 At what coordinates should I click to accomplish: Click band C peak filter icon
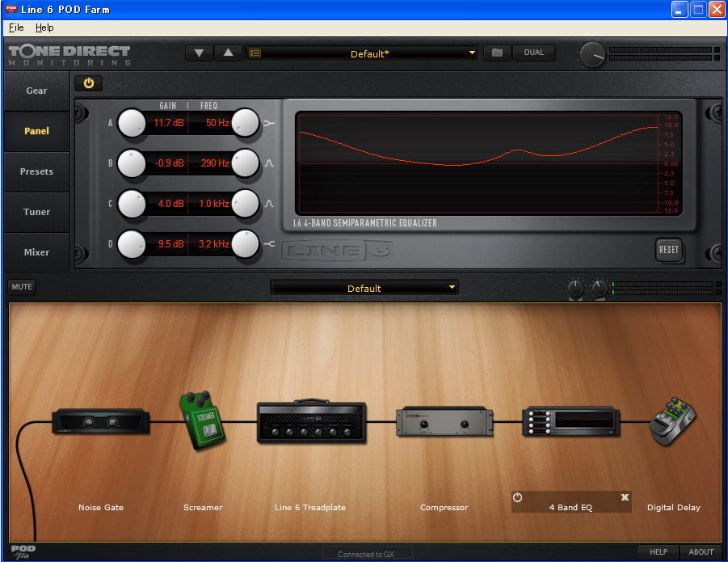tap(269, 204)
